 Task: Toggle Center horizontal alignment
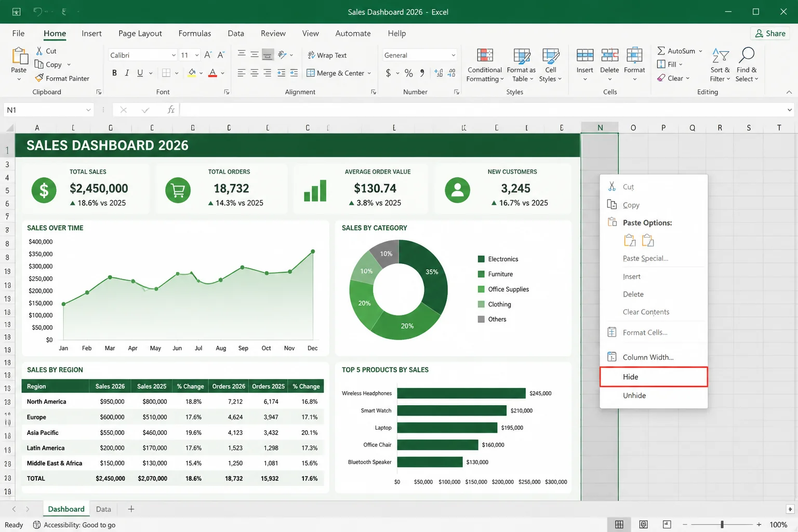(x=255, y=73)
